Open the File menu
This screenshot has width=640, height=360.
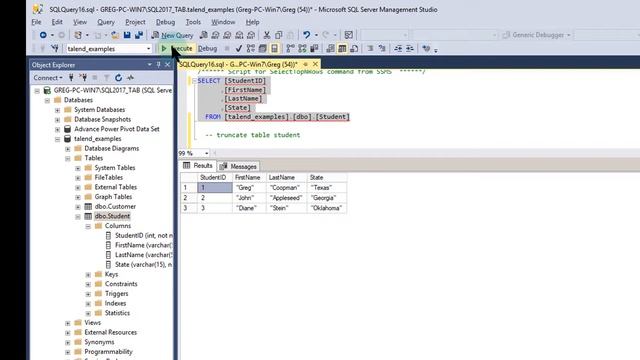coord(36,22)
